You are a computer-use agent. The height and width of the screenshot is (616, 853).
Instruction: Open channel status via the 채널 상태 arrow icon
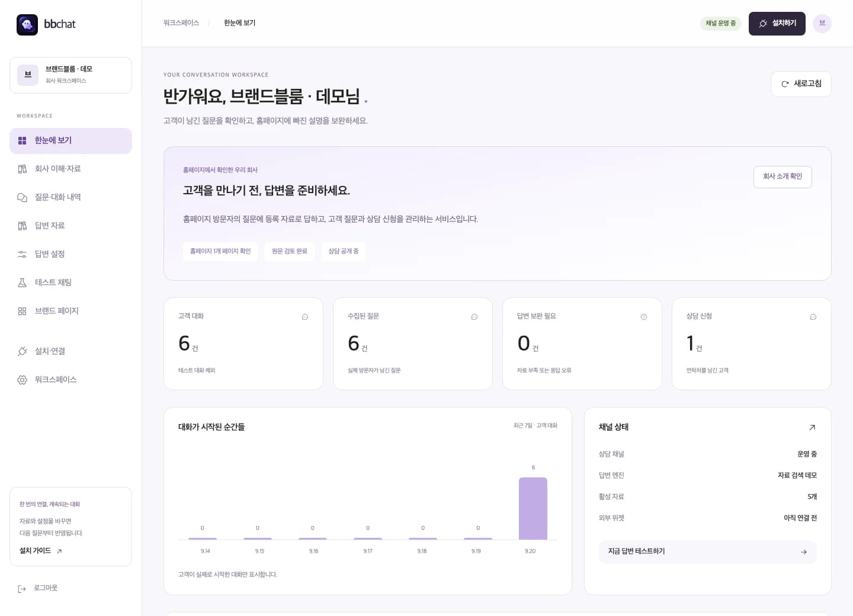pos(812,427)
